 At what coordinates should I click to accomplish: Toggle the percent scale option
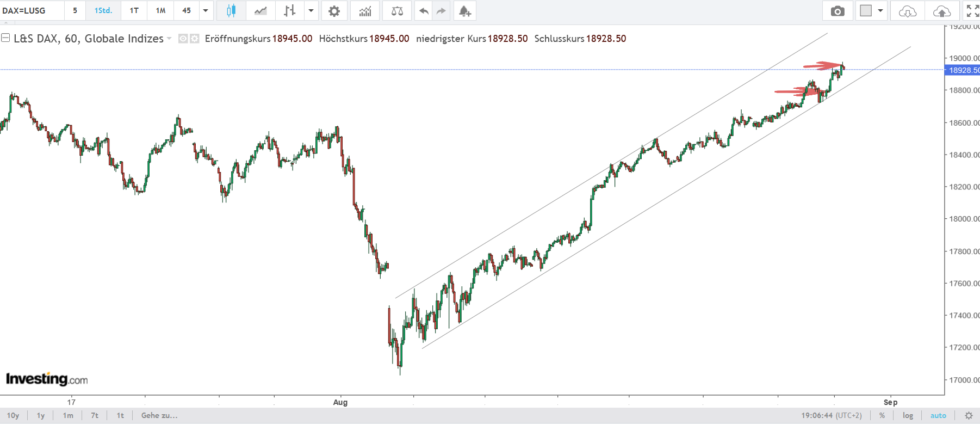click(x=882, y=415)
